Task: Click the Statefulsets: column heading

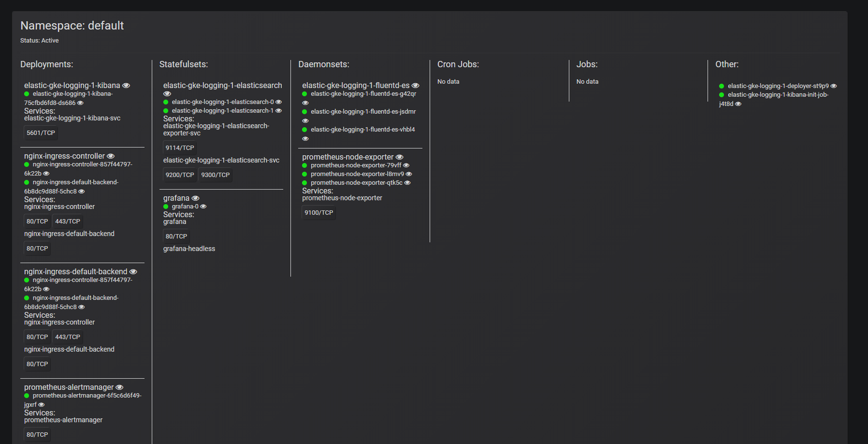Action: point(184,64)
